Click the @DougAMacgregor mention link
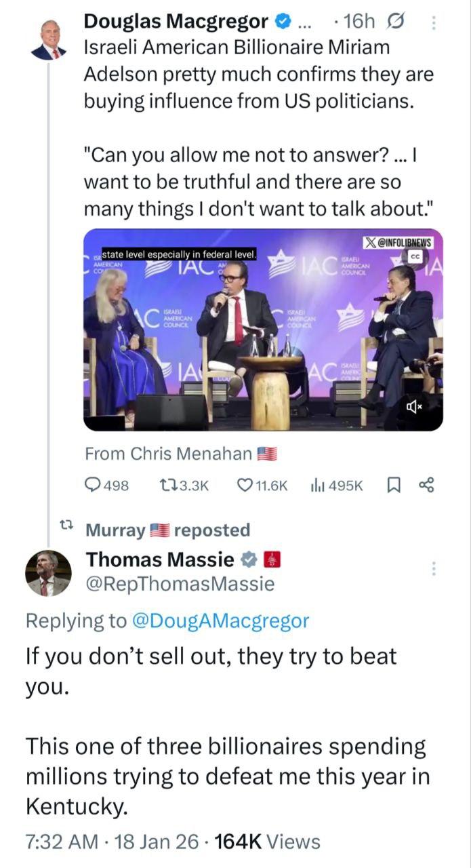471x868 pixels. (220, 620)
